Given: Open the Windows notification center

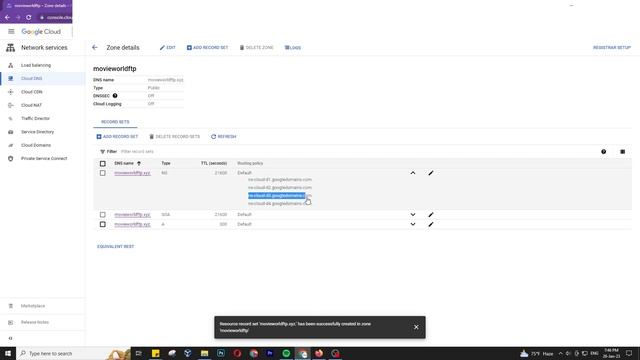Looking at the screenshot, I should click(629, 353).
